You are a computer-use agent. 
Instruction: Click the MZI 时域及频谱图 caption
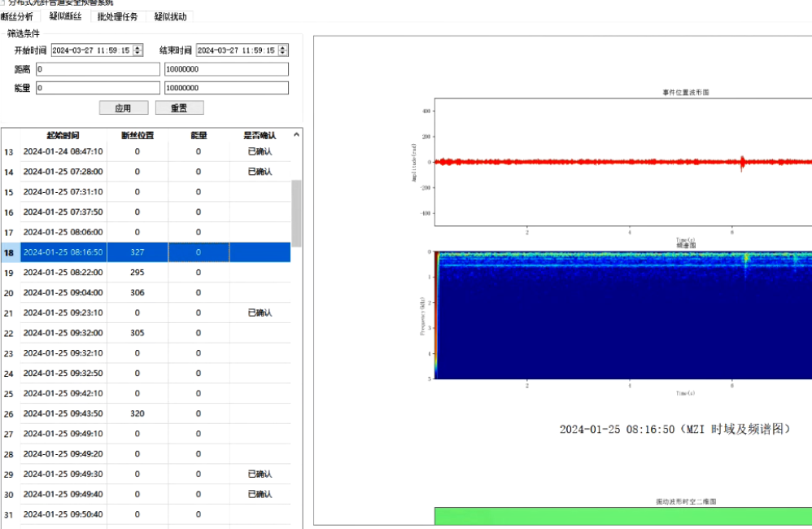tap(675, 429)
